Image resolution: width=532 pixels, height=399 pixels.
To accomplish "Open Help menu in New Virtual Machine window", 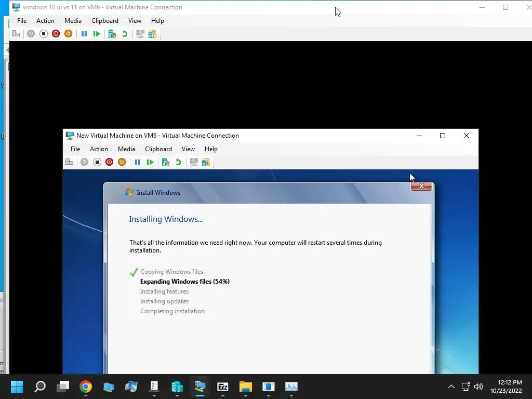I will (211, 149).
